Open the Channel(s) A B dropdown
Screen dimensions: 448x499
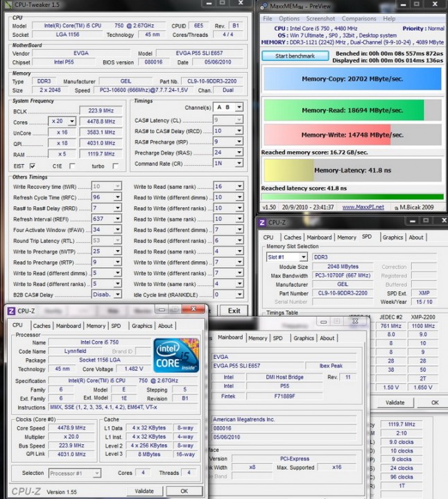pos(239,107)
